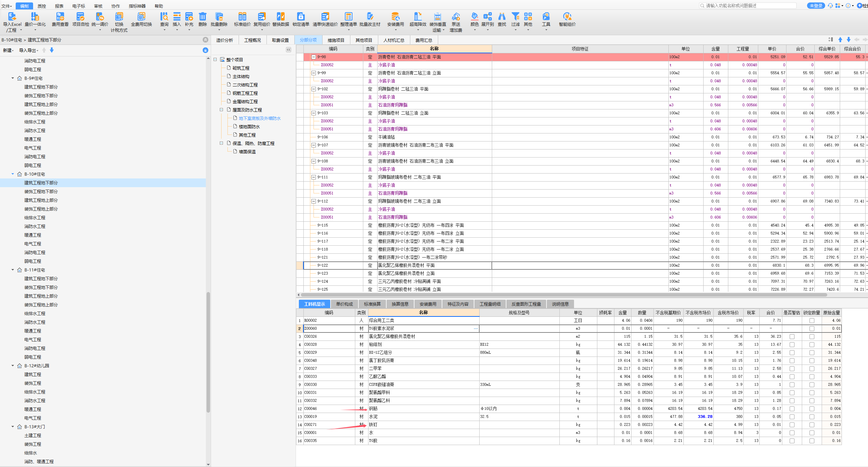868x467 pixels.
Task: Switch to 措施项目 tab
Action: pyautogui.click(x=336, y=40)
